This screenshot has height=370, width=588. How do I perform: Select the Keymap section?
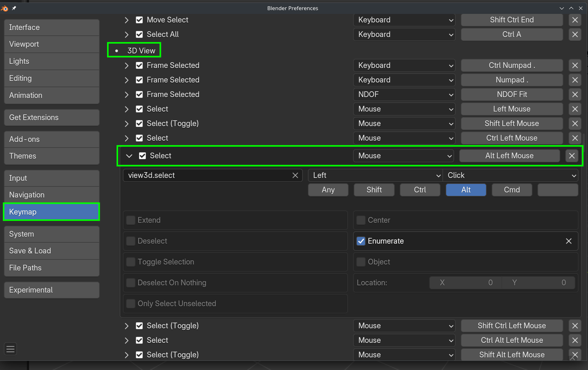coord(51,212)
